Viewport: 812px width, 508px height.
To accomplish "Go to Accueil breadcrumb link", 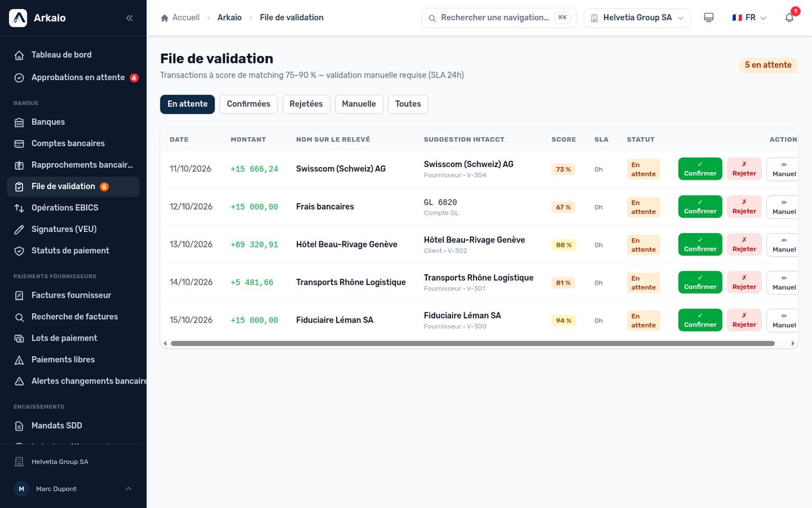I will 180,18.
